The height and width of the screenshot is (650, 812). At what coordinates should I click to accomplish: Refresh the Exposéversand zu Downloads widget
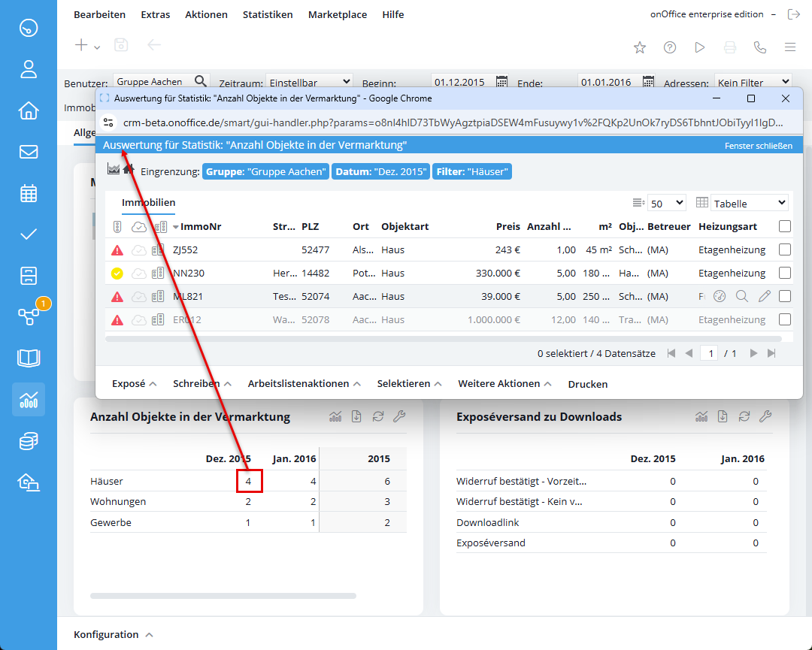[744, 417]
